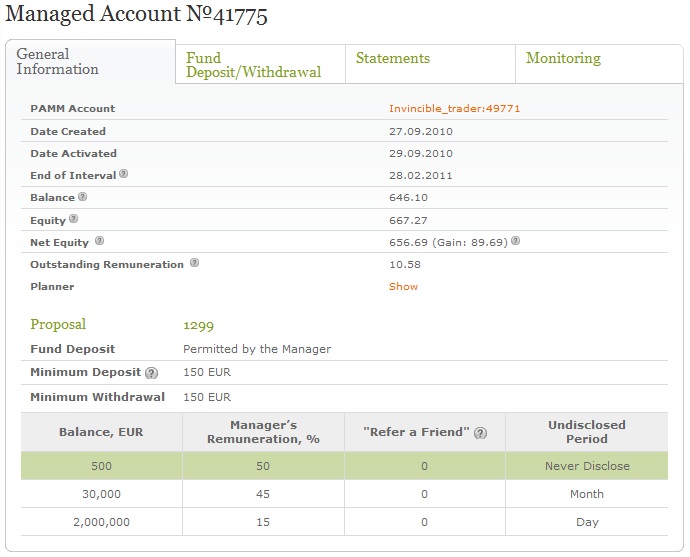Screen dimensions: 690x557
Task: Click help icon next to End of Interval
Action: coord(123,174)
